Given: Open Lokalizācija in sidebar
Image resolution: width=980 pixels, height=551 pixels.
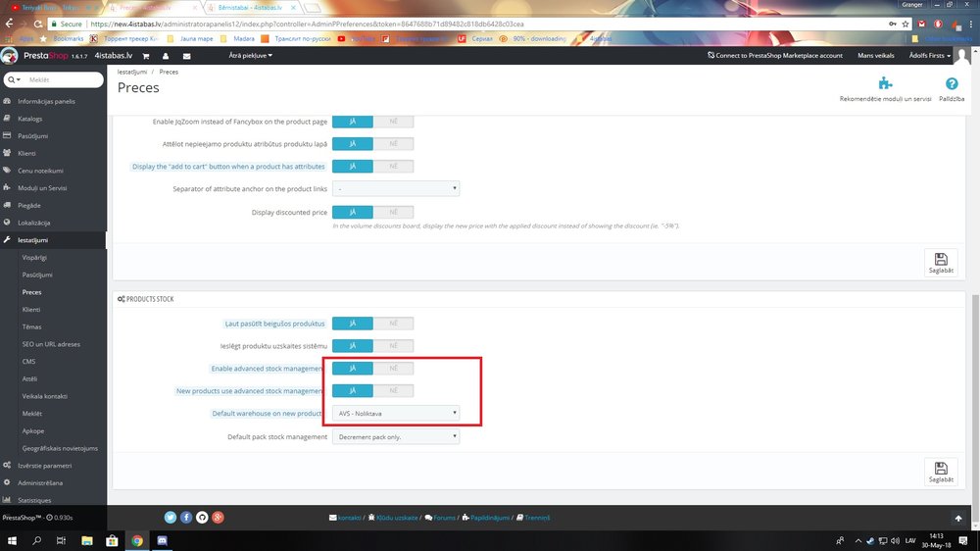Looking at the screenshot, I should pos(33,223).
